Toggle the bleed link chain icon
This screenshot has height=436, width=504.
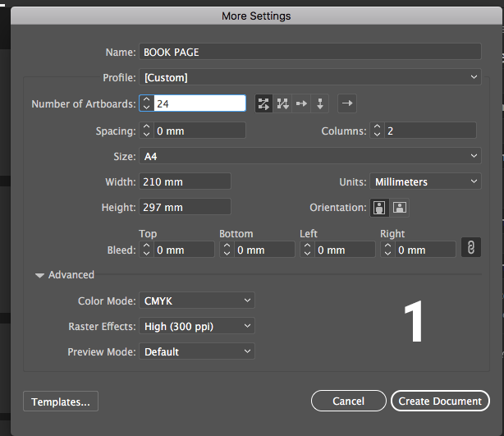click(x=471, y=247)
